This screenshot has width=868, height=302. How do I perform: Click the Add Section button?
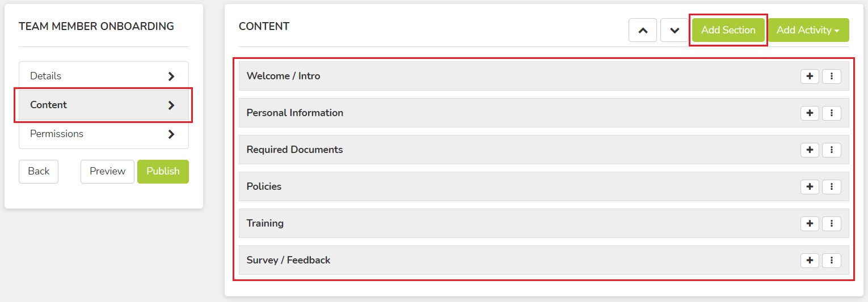pos(728,30)
